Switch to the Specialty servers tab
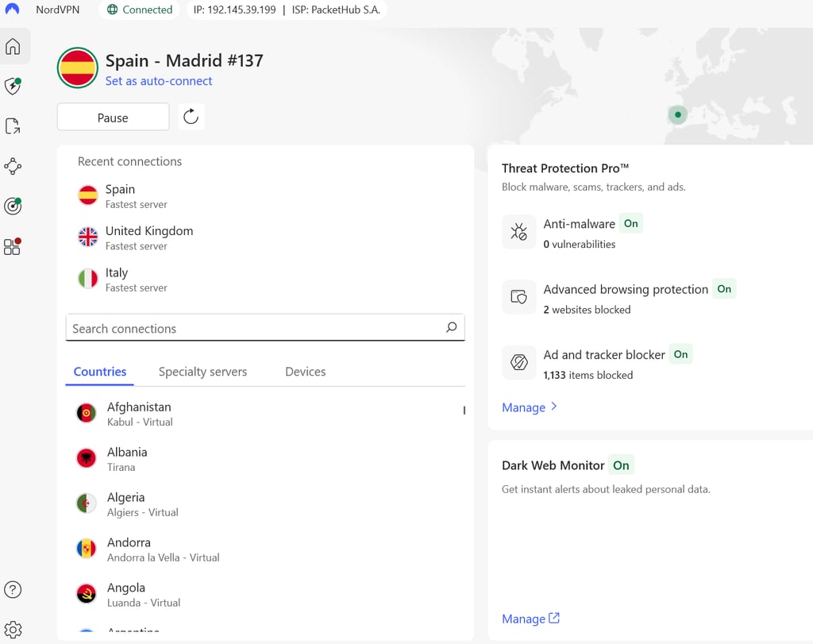 coord(202,372)
